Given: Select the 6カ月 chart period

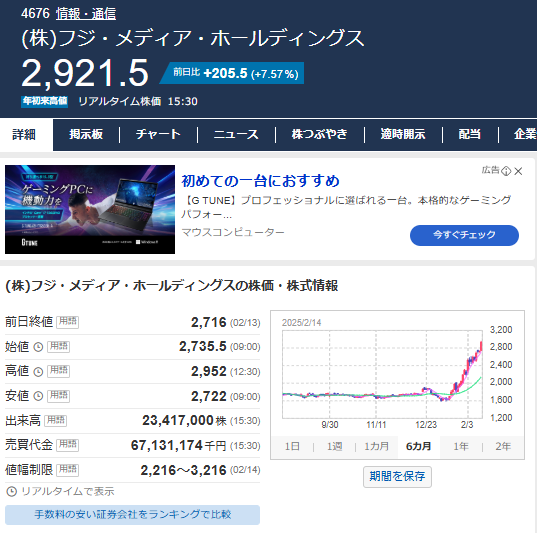Looking at the screenshot, I should click(x=419, y=446).
